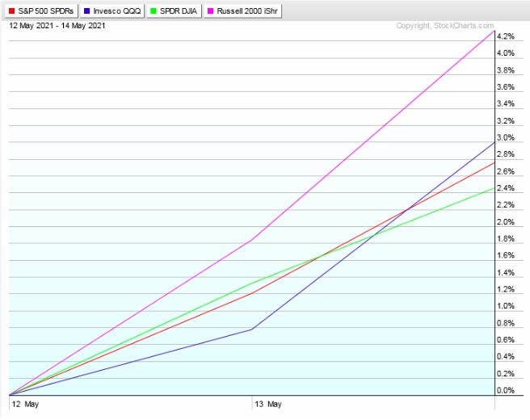Select the Russell 2000 iShr legend button
The height and width of the screenshot is (420, 530).
click(242, 10)
